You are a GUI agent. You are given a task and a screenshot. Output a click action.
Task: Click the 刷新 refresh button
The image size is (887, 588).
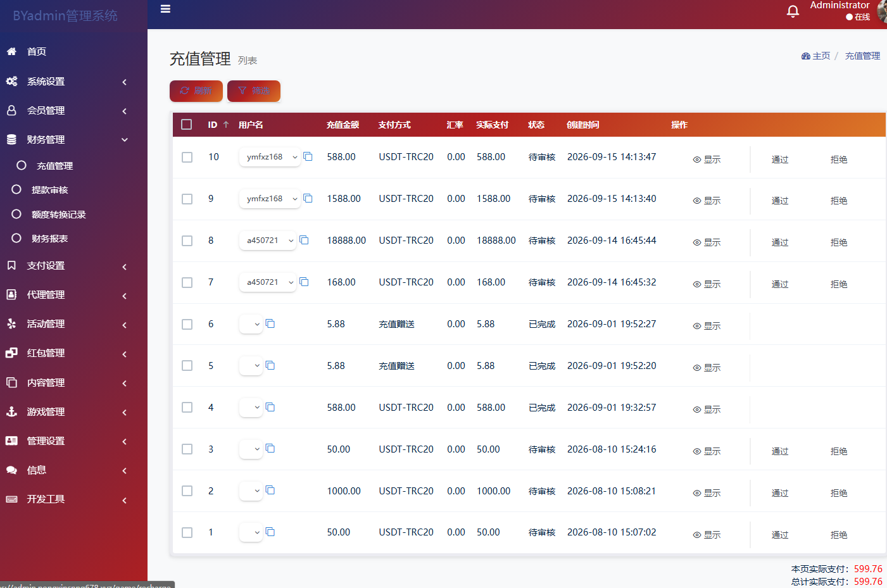(196, 91)
